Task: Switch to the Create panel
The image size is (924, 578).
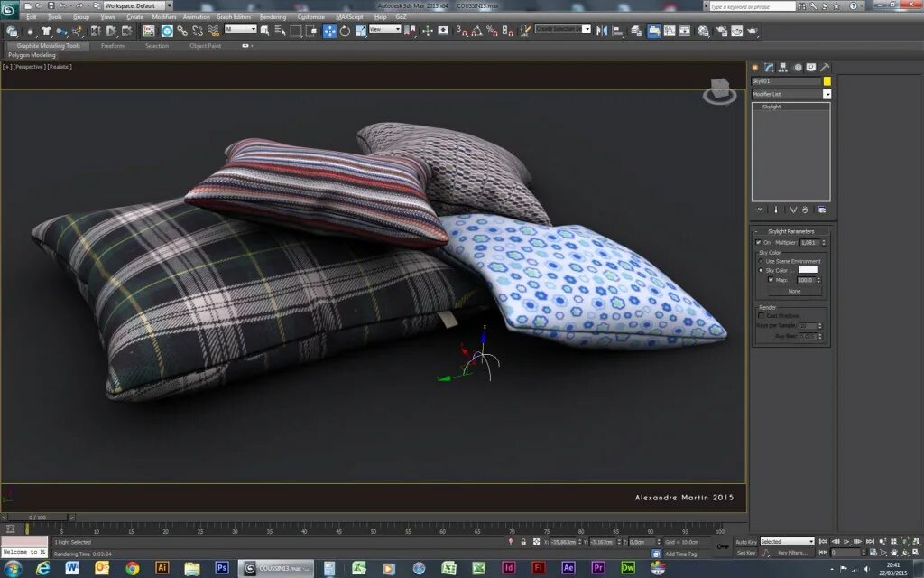Action: click(756, 67)
